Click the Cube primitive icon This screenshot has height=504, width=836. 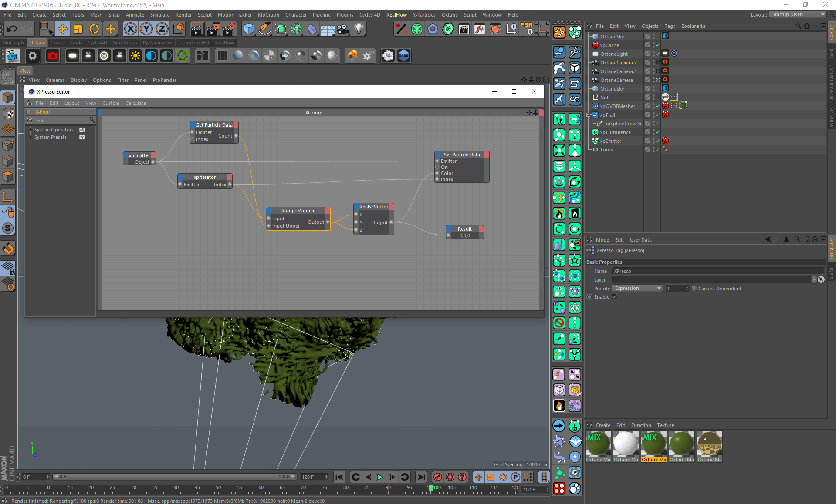coord(249,29)
